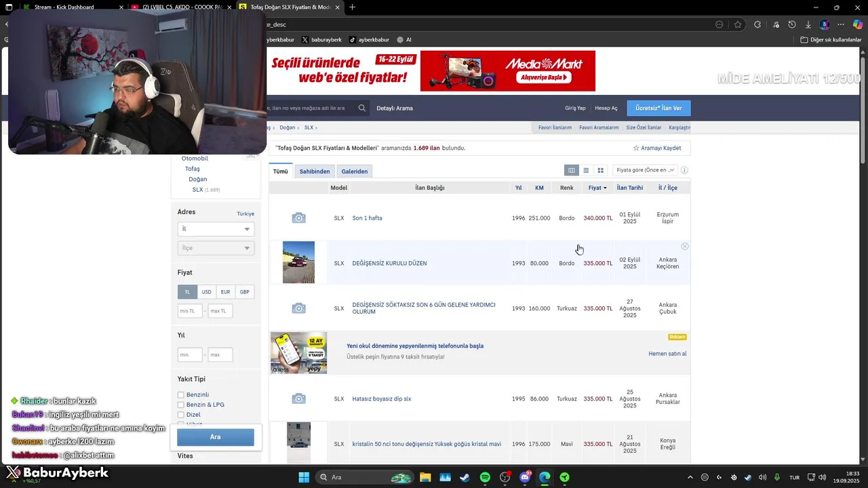Check the Dizel fuel type box
Image resolution: width=868 pixels, height=488 pixels.
(181, 415)
